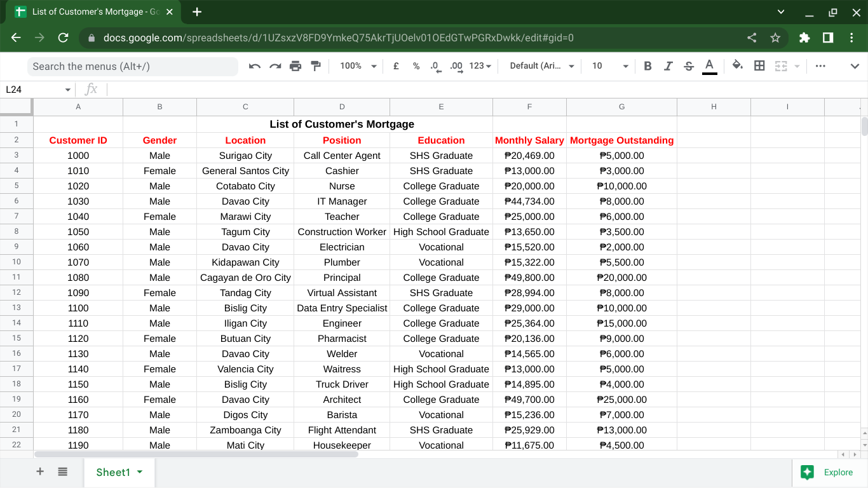868x488 pixels.
Task: Click the Customer ID header cell
Action: [78, 140]
